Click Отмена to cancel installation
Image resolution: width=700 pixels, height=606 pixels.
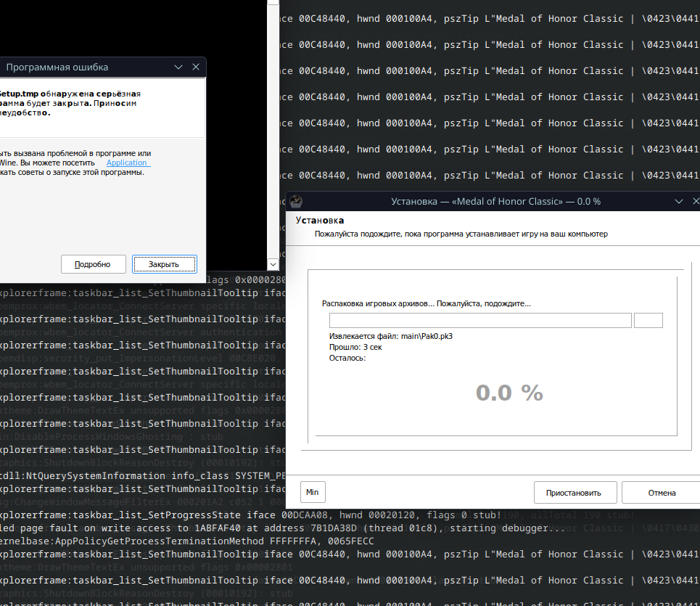point(661,493)
